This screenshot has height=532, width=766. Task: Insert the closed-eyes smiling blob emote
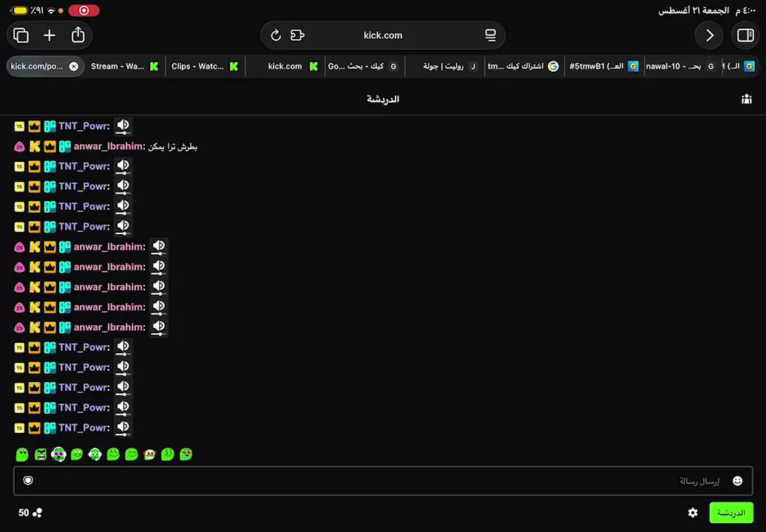(132, 454)
